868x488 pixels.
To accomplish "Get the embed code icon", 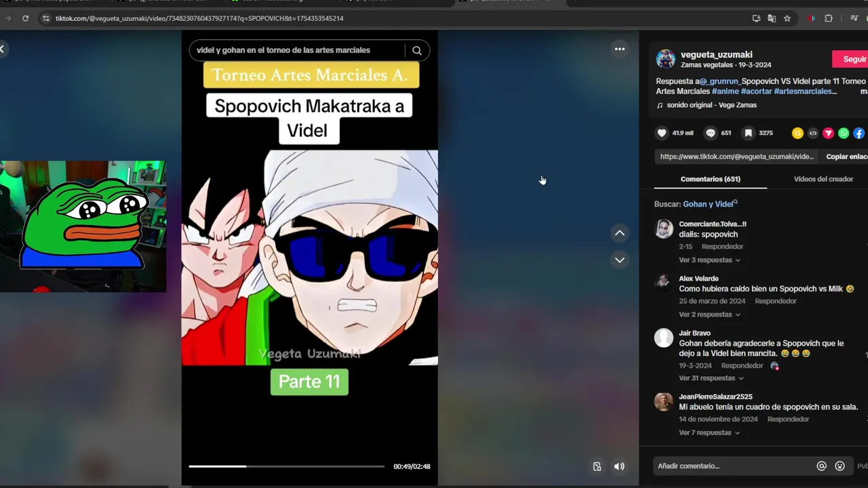I will tap(813, 134).
